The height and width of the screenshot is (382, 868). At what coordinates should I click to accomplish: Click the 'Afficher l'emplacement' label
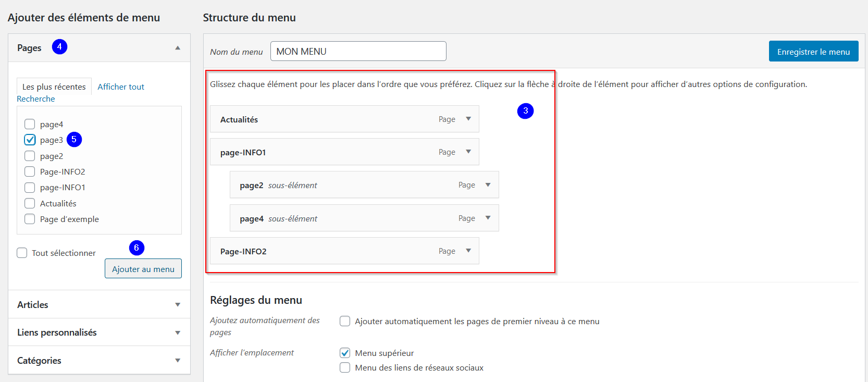coord(252,353)
